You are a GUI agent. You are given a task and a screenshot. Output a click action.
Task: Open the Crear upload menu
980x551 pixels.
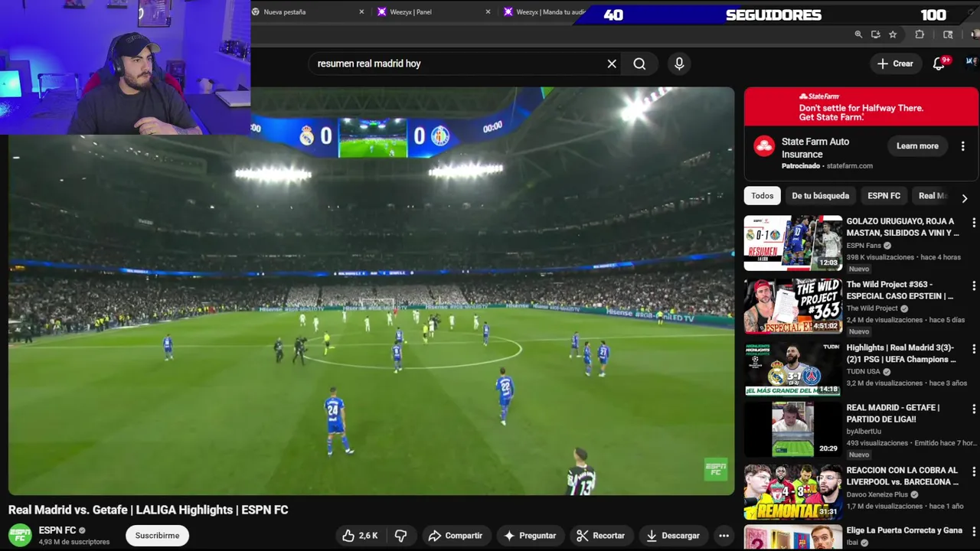[x=895, y=64]
